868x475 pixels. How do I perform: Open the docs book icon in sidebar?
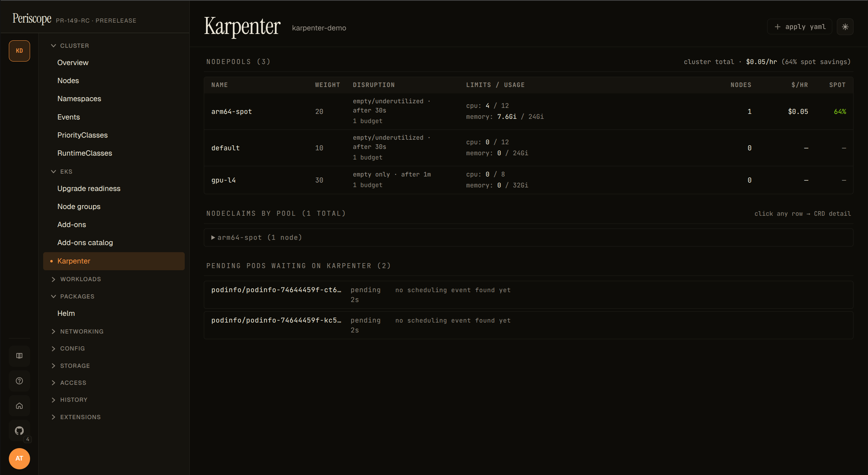pyautogui.click(x=19, y=356)
